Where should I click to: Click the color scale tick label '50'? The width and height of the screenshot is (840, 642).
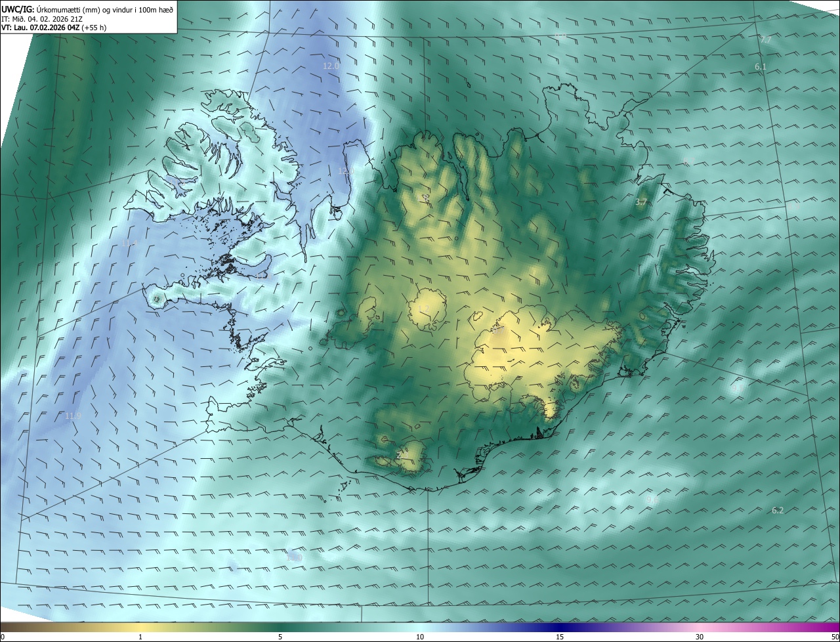[x=835, y=637]
